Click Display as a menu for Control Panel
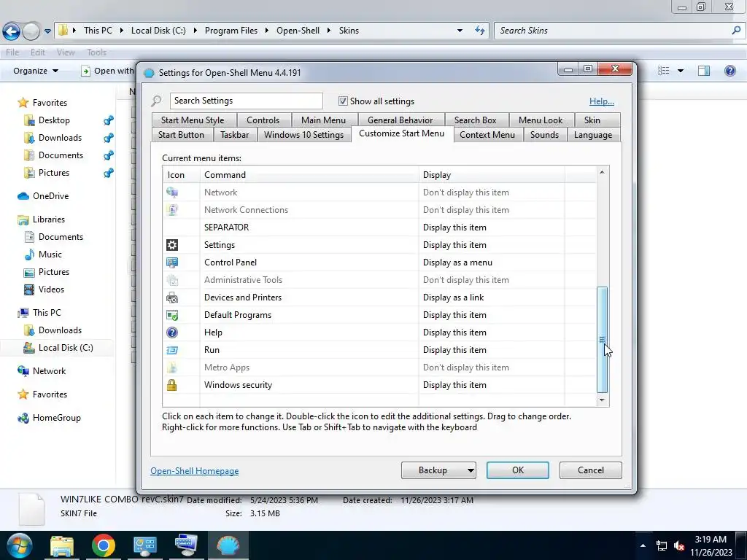Viewport: 747px width, 560px height. point(458,262)
